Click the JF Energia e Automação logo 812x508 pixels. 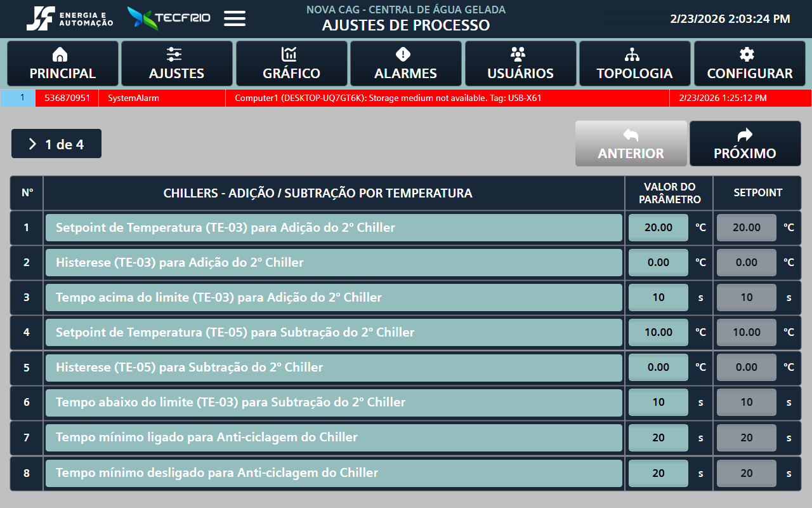click(x=70, y=18)
